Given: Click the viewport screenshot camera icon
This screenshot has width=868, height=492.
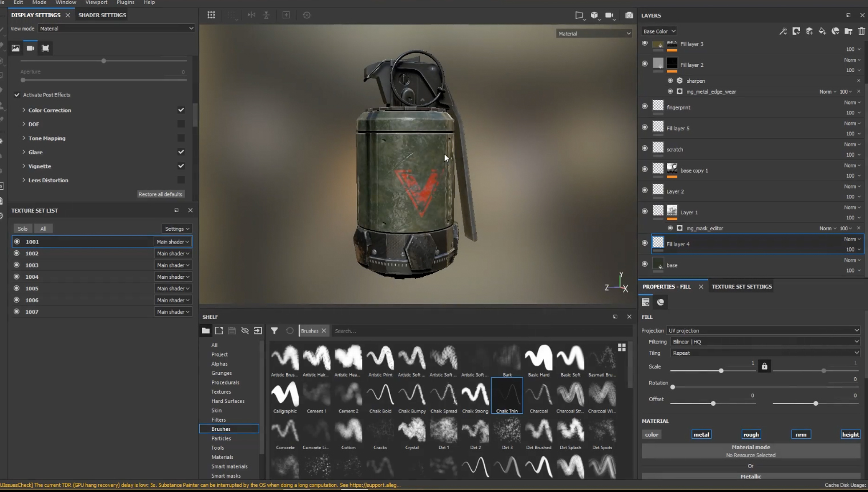Looking at the screenshot, I should (629, 15).
